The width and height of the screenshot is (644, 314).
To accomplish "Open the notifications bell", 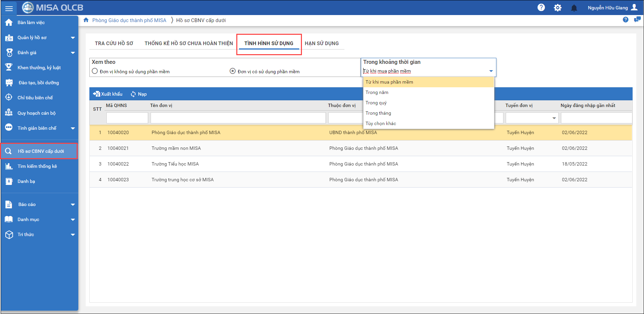I will [x=574, y=8].
